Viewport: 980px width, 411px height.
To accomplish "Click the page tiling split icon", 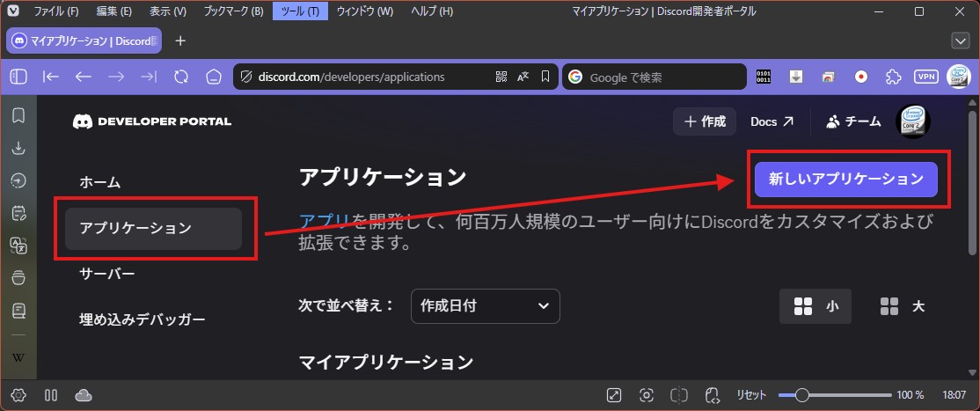I will click(679, 395).
